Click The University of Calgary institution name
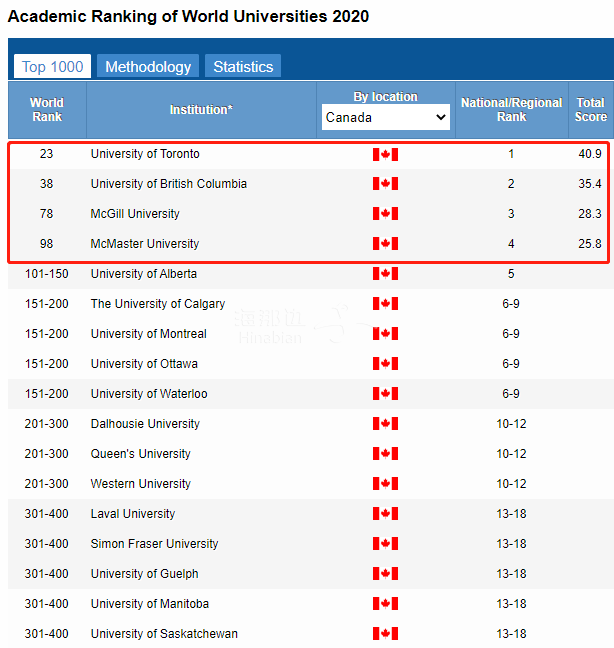 (157, 304)
